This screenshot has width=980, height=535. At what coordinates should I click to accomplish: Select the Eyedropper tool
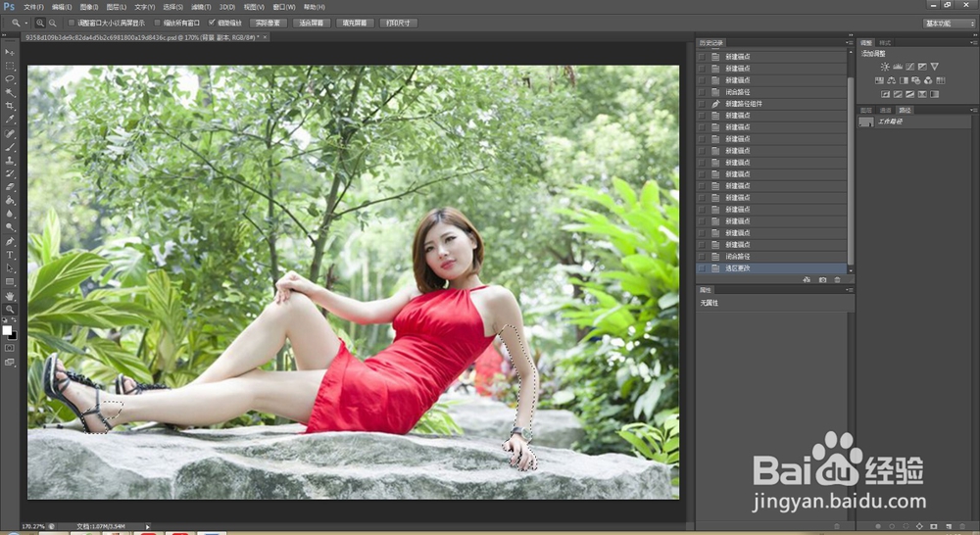coord(10,119)
